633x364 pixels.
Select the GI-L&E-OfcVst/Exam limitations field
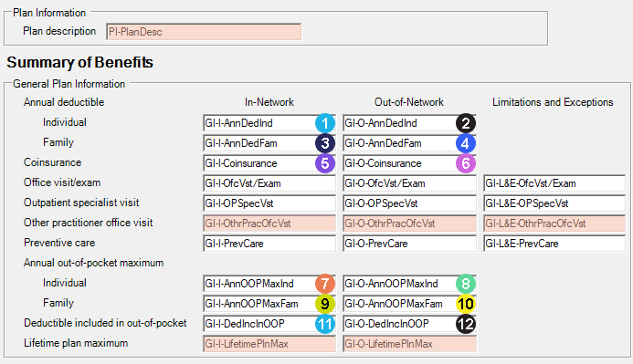coord(554,183)
